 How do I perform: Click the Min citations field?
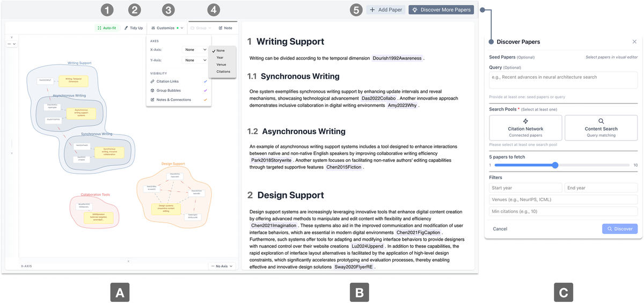coord(563,211)
